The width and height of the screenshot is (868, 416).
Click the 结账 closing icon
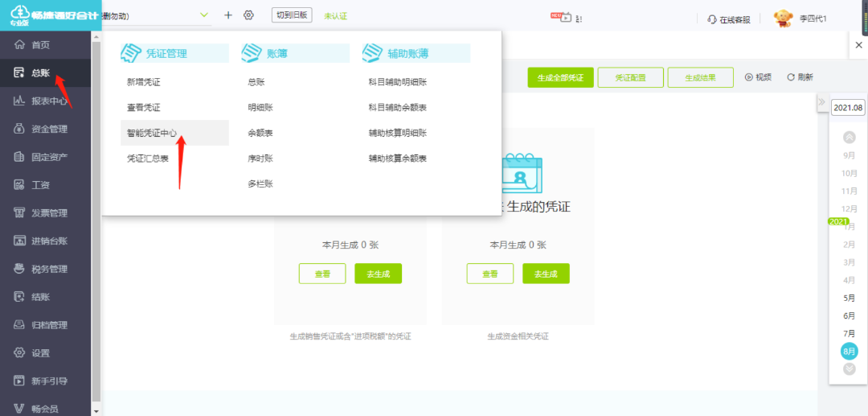19,297
